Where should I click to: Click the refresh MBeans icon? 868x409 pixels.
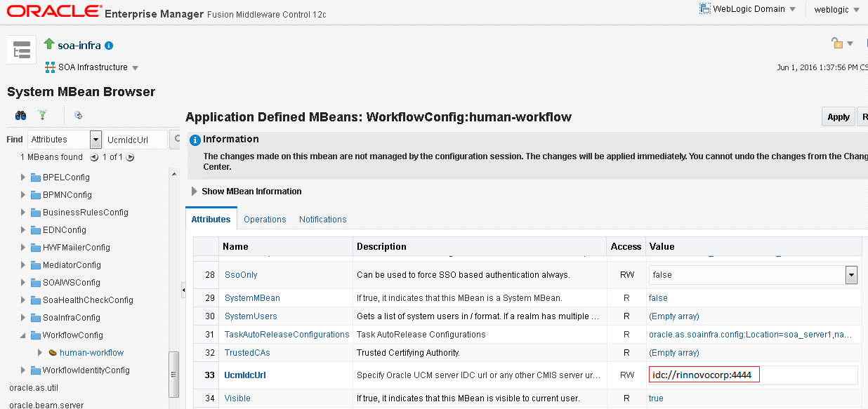click(x=77, y=115)
